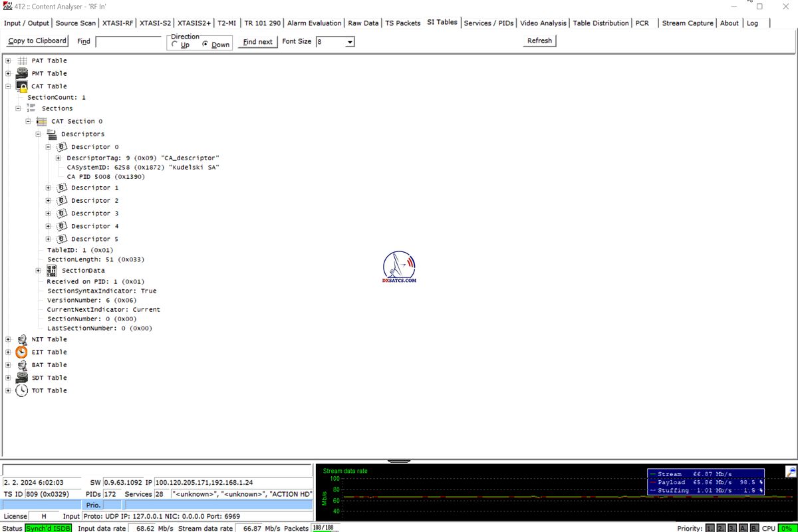
Task: Select the Up search direction
Action: click(175, 45)
